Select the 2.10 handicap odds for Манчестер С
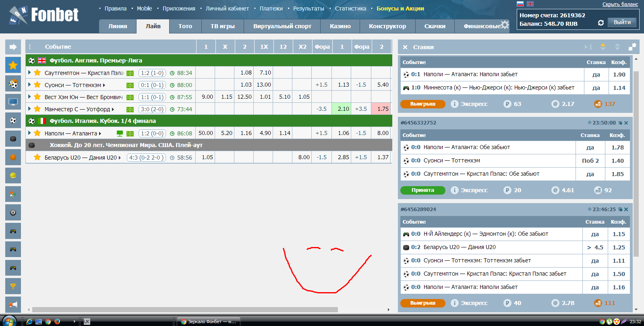 coord(342,109)
